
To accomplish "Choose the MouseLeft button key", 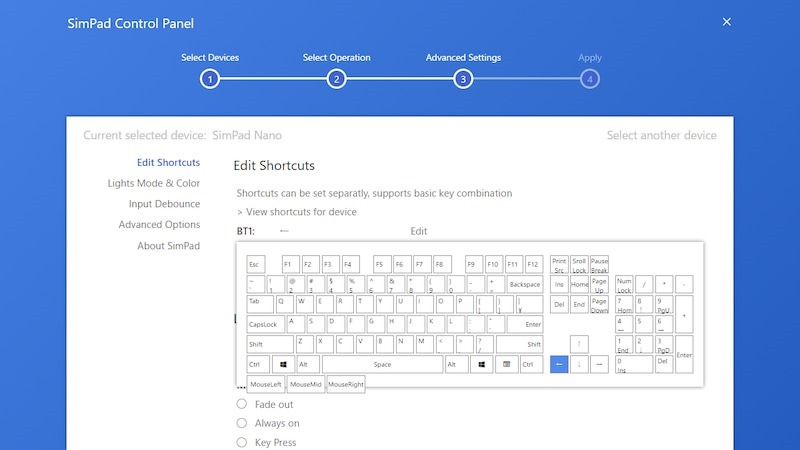I will click(266, 384).
